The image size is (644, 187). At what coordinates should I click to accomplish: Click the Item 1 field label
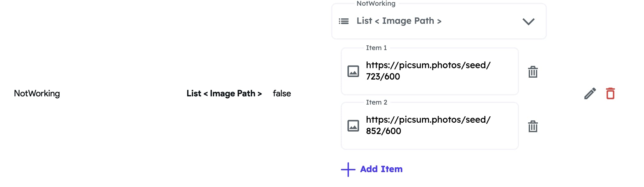(376, 48)
